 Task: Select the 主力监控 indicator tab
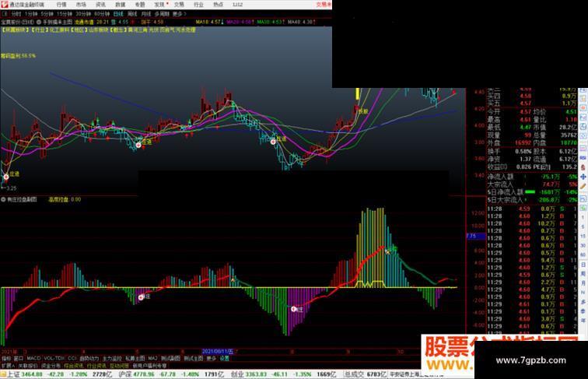tap(112, 358)
